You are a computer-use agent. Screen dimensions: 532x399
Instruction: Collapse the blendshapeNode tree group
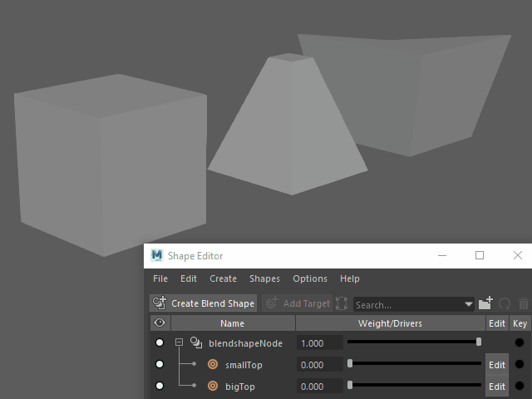tap(179, 342)
